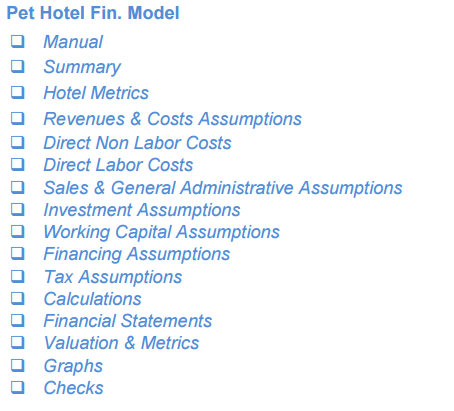Open Financial Statements link
Screen dimensions: 454x411
pos(128,321)
